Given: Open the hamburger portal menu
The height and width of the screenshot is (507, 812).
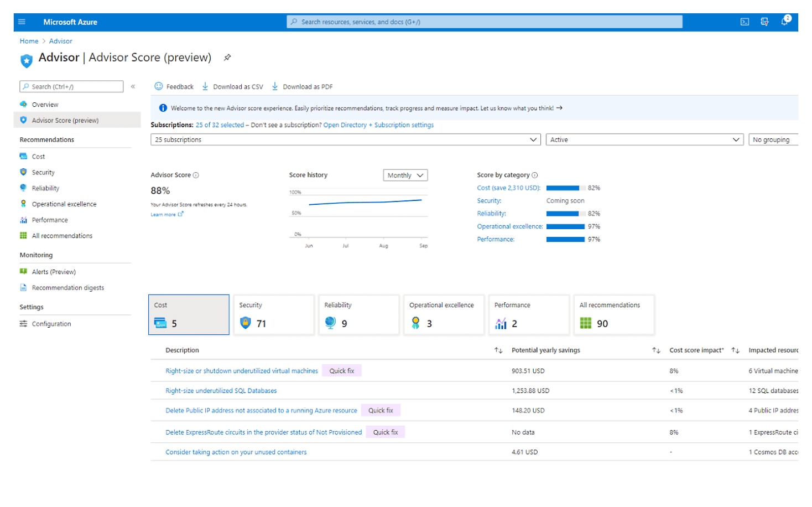Looking at the screenshot, I should click(22, 22).
